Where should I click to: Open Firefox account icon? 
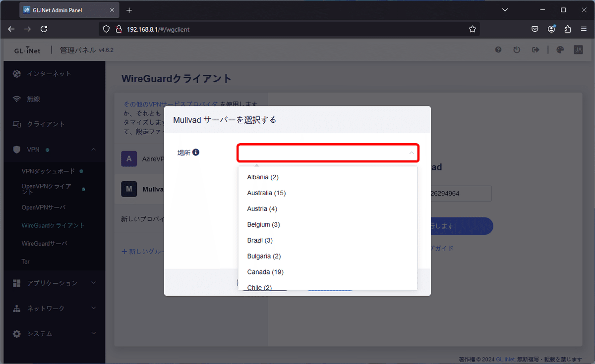[551, 29]
